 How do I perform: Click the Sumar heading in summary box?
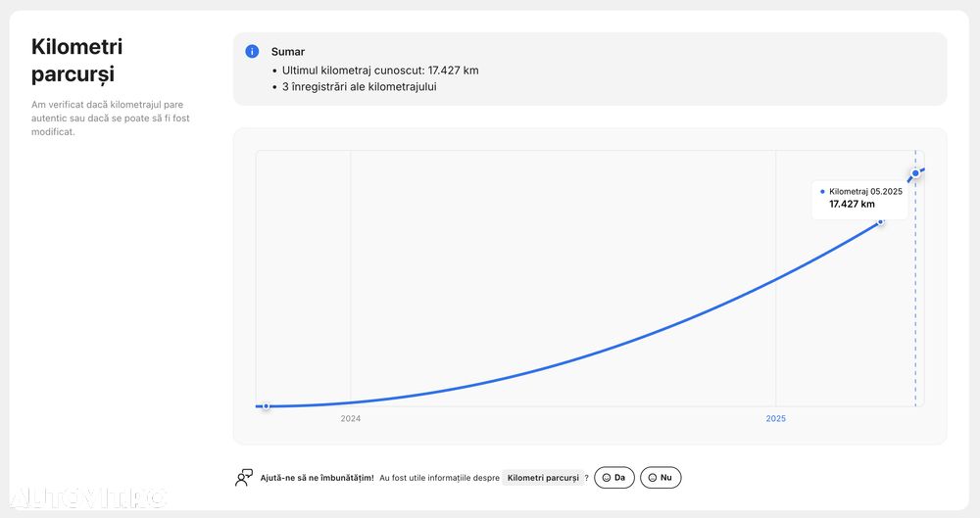coord(288,51)
